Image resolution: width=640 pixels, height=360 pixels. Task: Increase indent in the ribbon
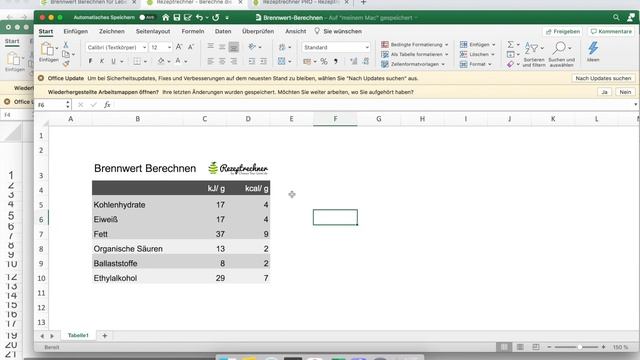pyautogui.click(x=263, y=61)
